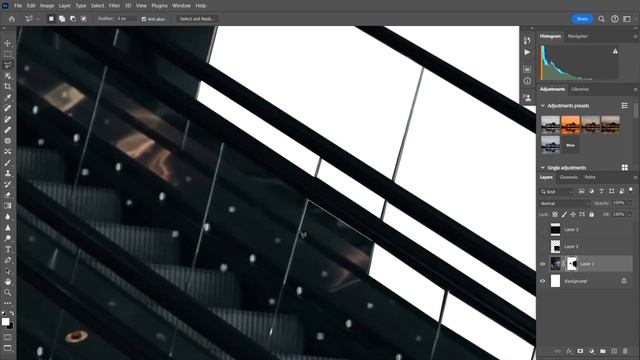The image size is (640, 360).
Task: Click Create new group folder icon
Action: pos(602,351)
